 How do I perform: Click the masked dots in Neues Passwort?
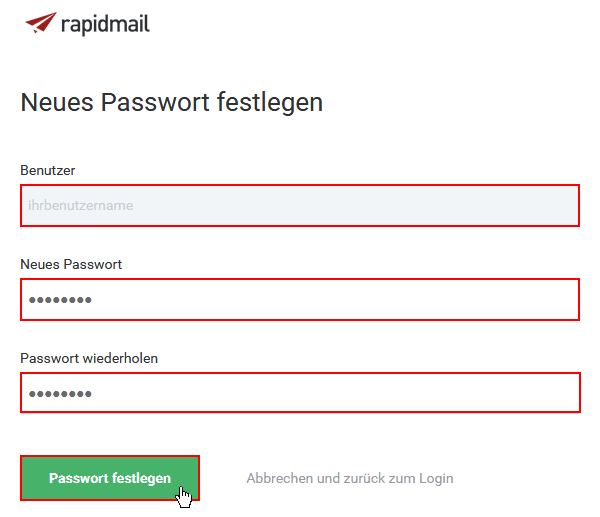60,300
